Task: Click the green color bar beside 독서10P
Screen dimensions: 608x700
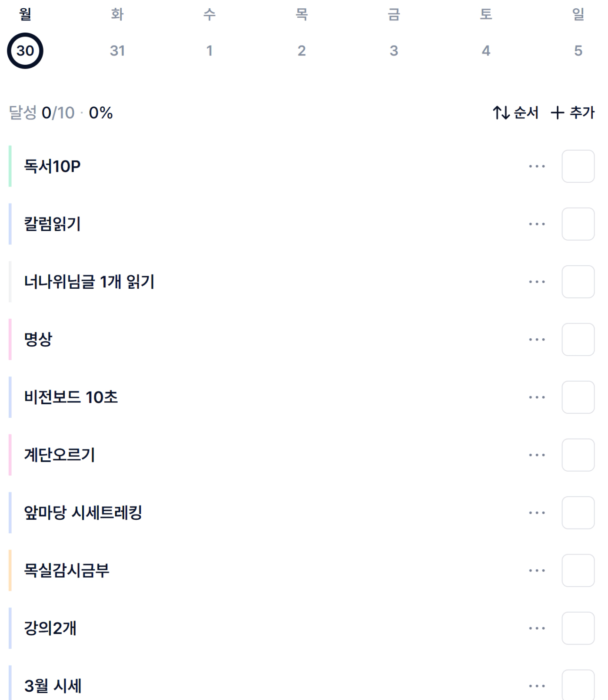Action: click(x=10, y=166)
